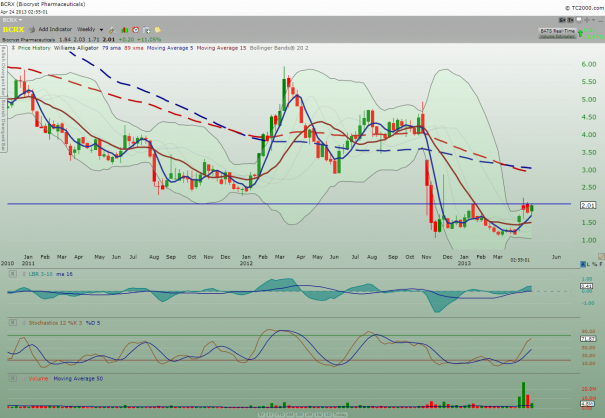The image size is (605, 418).
Task: Open the Bullish Divergent Bar side tab
Action: (x=3, y=71)
